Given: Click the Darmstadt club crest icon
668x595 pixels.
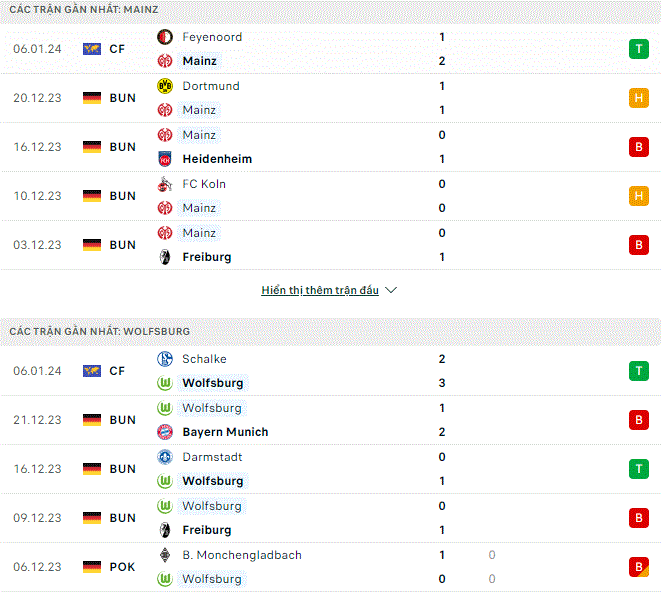Looking at the screenshot, I should [x=165, y=457].
